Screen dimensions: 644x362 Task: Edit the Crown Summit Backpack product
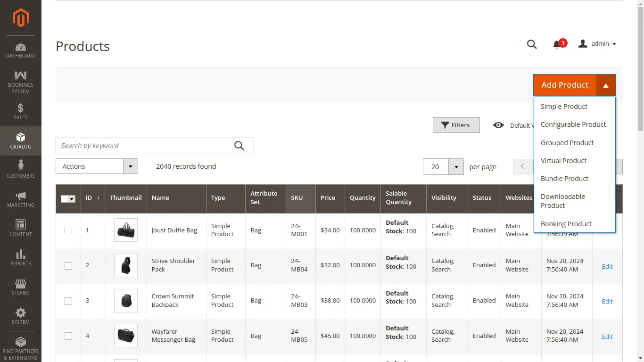pos(607,301)
